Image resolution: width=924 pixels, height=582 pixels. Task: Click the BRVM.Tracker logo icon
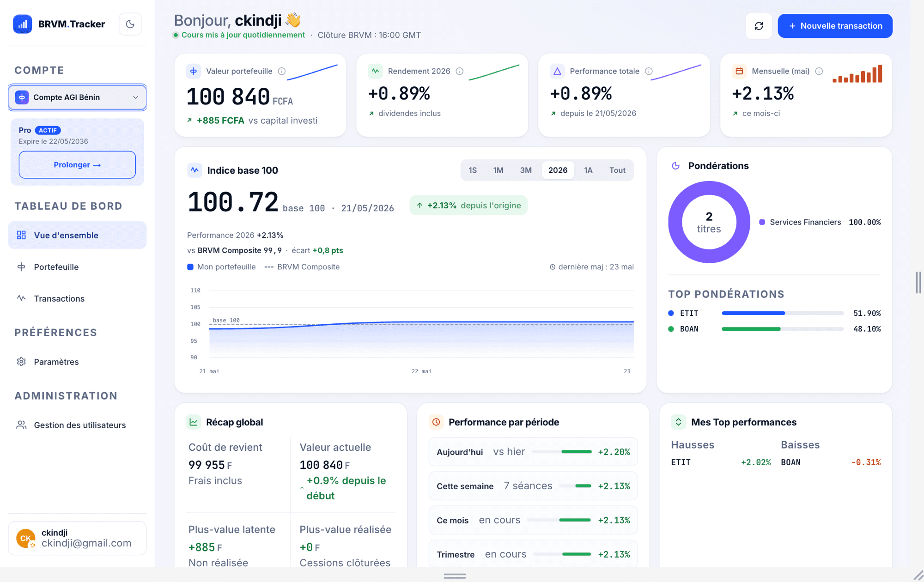point(22,24)
